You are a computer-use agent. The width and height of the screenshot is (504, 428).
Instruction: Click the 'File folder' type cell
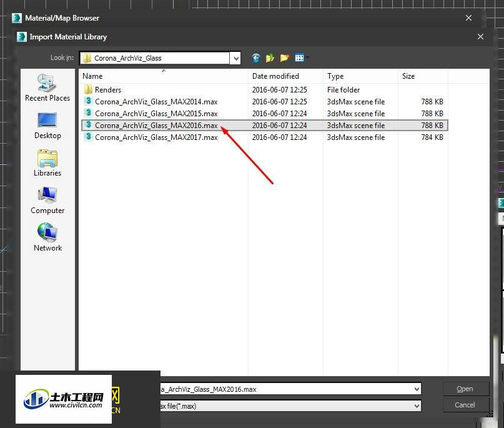coord(343,90)
